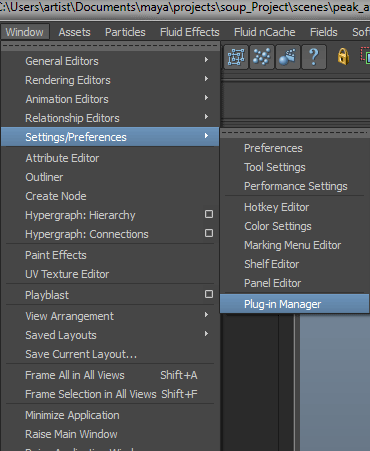Open Hypergraph: Hierarchy
This screenshot has height=451, width=370.
[x=80, y=215]
